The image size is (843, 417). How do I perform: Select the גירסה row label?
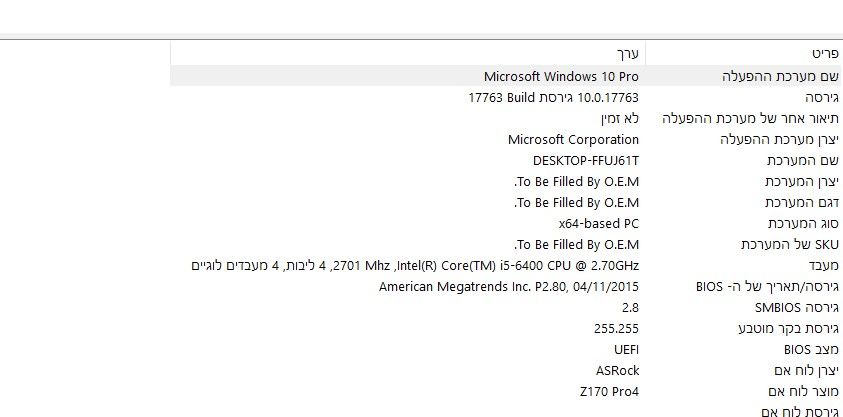820,98
